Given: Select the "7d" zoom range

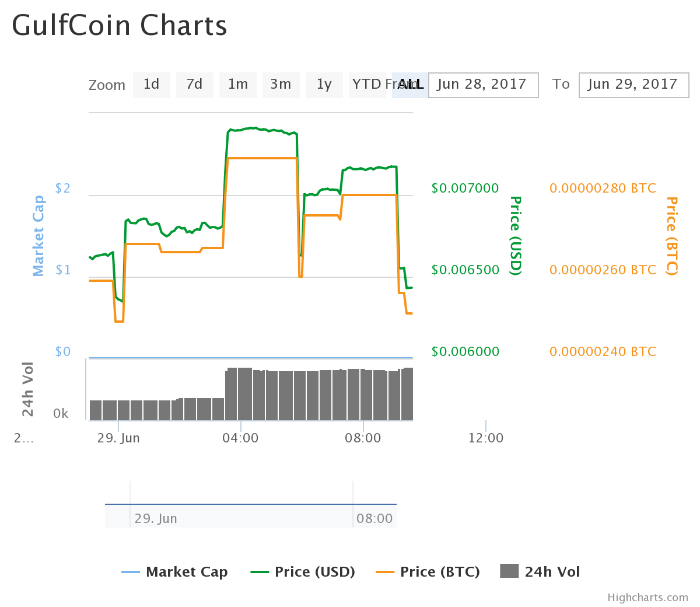Looking at the screenshot, I should (x=194, y=84).
